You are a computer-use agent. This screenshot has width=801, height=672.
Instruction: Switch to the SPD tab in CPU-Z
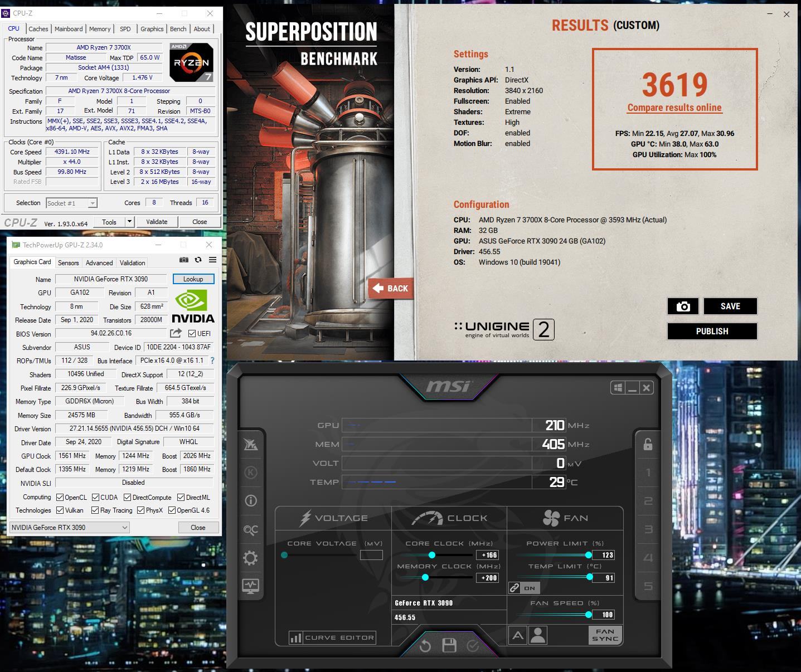pos(125,29)
